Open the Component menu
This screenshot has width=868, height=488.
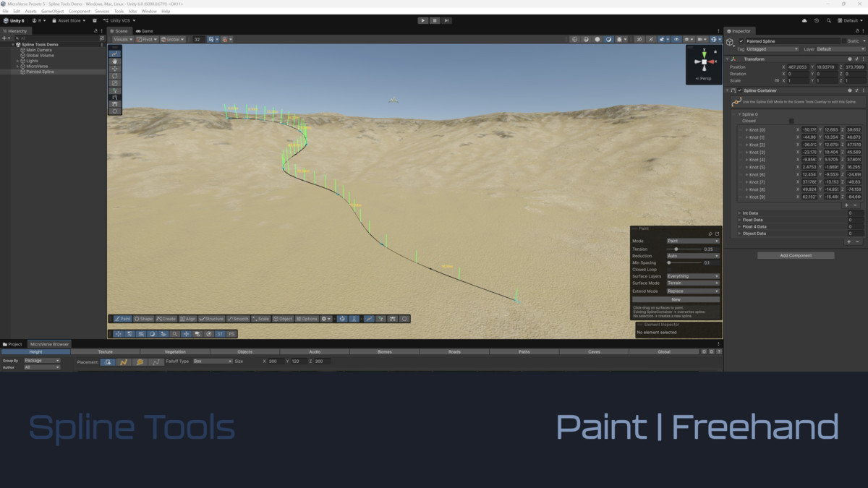click(80, 12)
